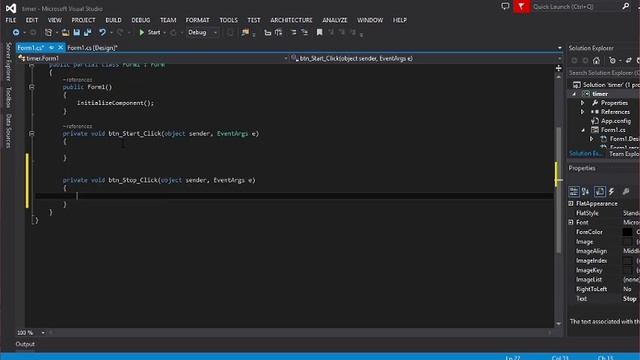The height and width of the screenshot is (360, 640).
Task: Collapse the Form1() constructor outline
Action: (x=31, y=87)
